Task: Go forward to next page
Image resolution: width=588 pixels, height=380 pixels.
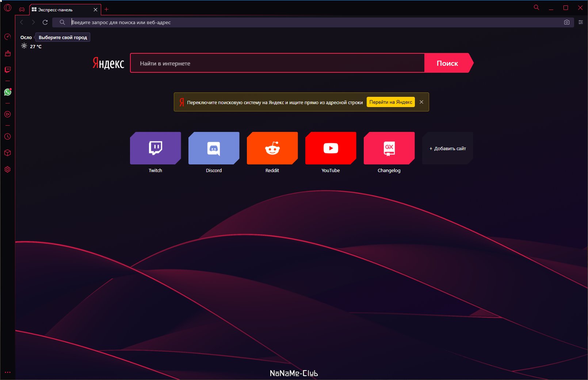Action: tap(33, 22)
